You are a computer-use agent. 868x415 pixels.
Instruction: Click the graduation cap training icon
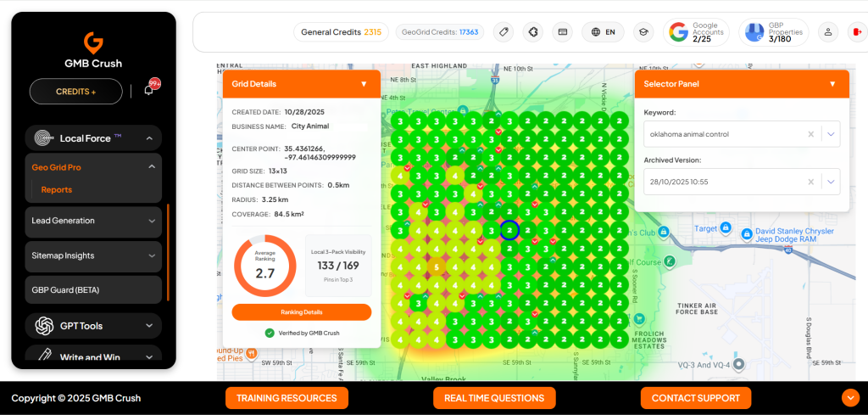[644, 32]
